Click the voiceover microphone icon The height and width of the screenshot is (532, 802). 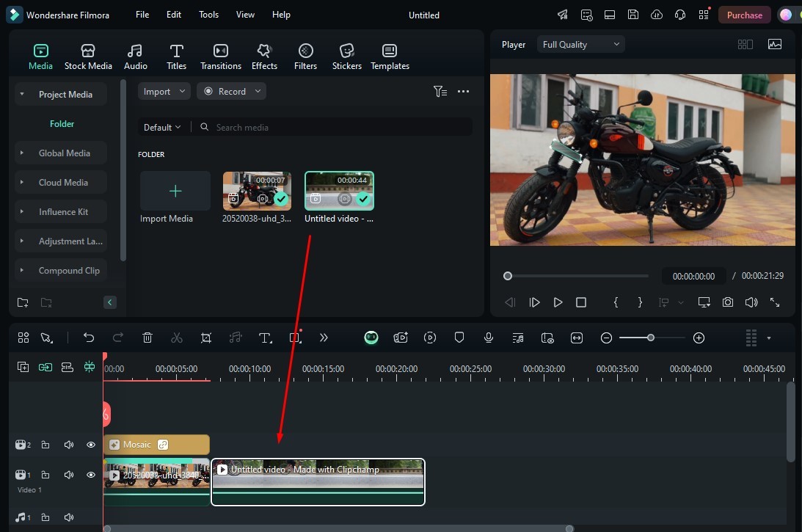[489, 338]
